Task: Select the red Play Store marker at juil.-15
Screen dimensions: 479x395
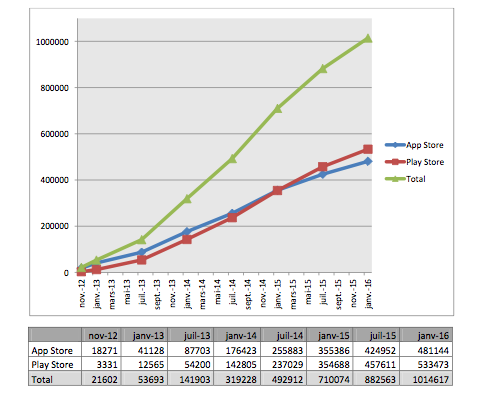Action: (x=323, y=167)
